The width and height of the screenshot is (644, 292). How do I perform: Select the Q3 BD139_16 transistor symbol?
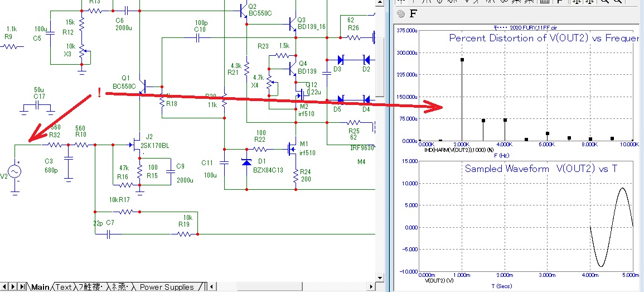(293, 25)
